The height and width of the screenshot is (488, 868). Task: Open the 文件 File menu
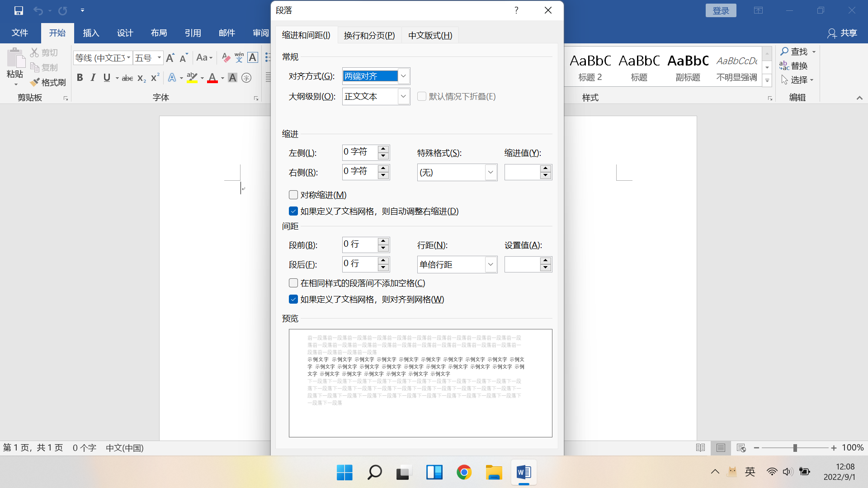[19, 33]
